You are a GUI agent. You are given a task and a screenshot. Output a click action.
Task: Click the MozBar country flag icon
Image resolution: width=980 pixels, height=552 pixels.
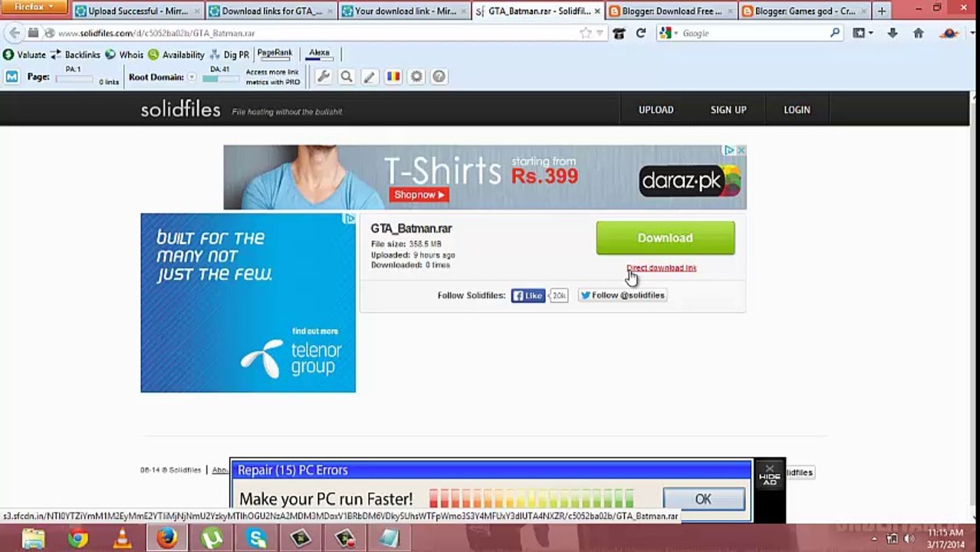tap(393, 77)
